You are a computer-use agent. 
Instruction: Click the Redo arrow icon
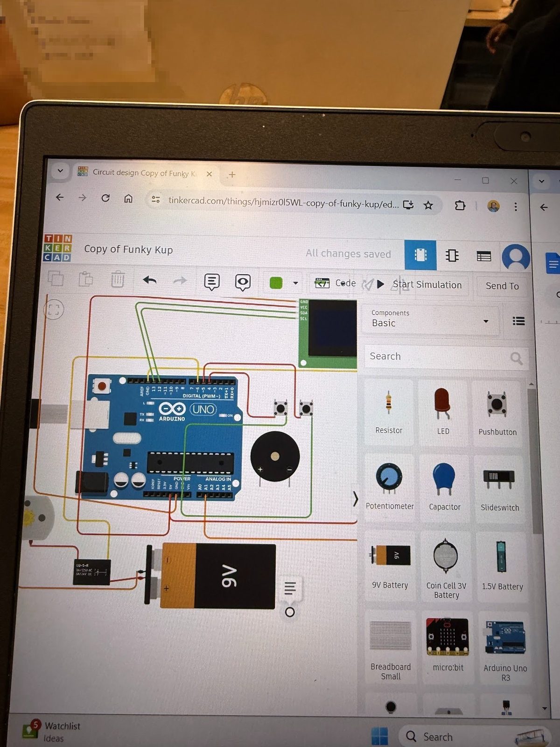180,281
